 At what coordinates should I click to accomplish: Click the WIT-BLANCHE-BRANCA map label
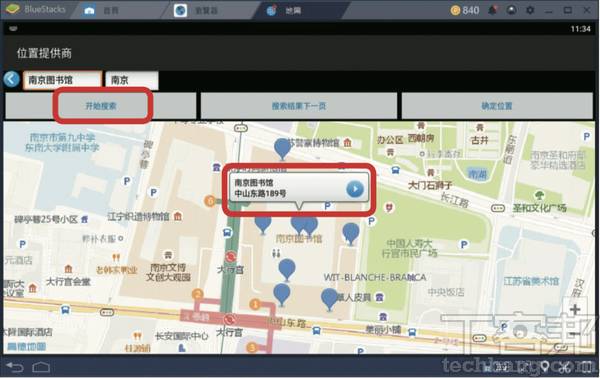click(375, 277)
